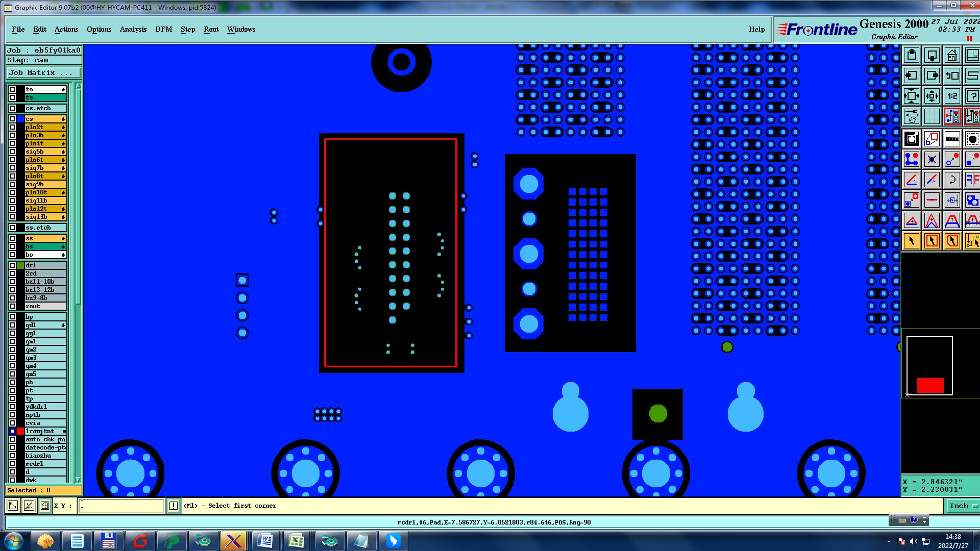Viewport: 980px width, 551px height.
Task: Click the ruler measure tool icon
Action: [952, 139]
